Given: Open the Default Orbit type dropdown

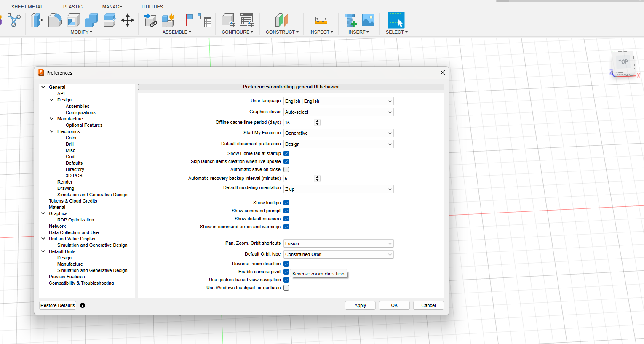Looking at the screenshot, I should [x=339, y=254].
